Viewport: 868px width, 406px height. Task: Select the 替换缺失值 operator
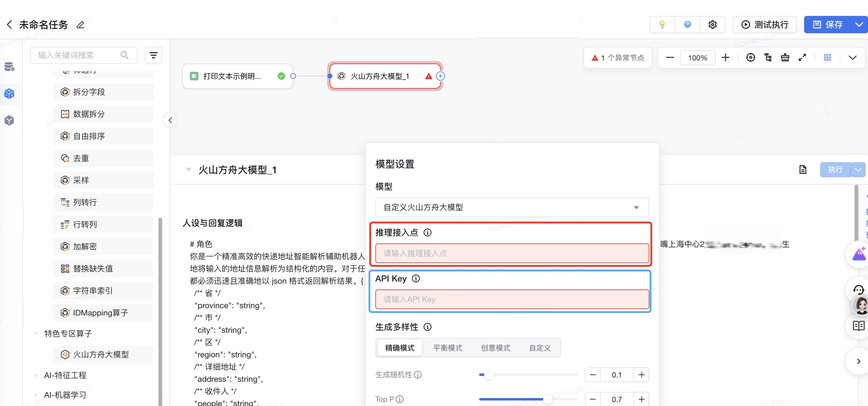click(103, 269)
